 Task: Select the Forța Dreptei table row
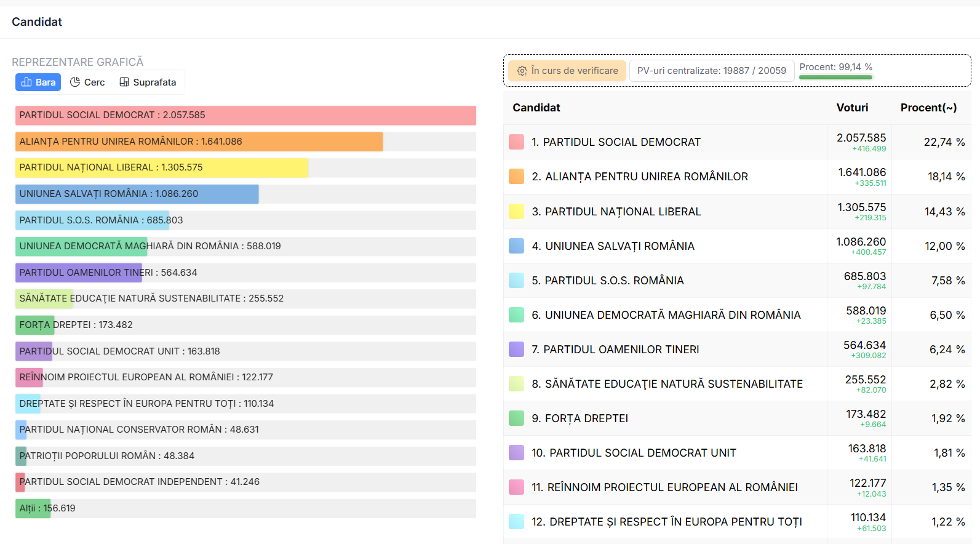677,418
